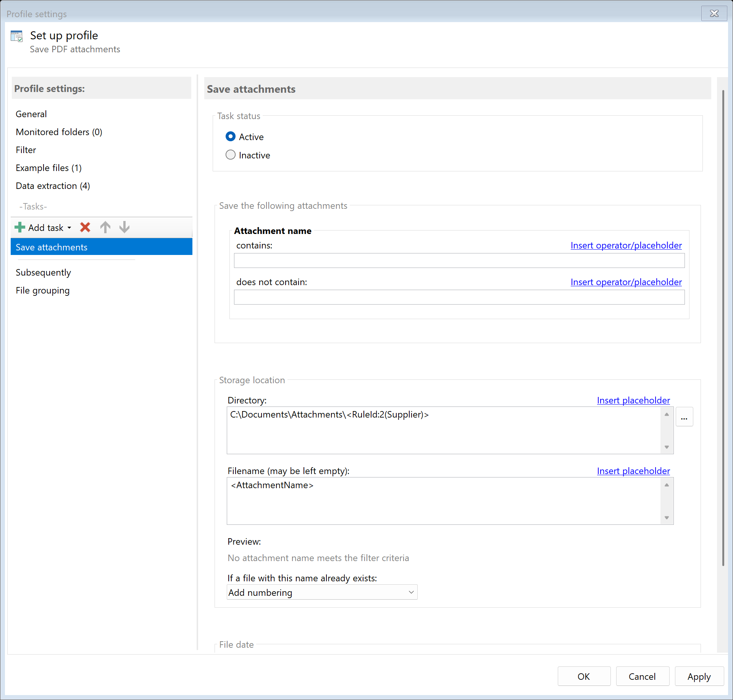Open the Data extraction (4) section
This screenshot has width=733, height=700.
[x=53, y=186]
